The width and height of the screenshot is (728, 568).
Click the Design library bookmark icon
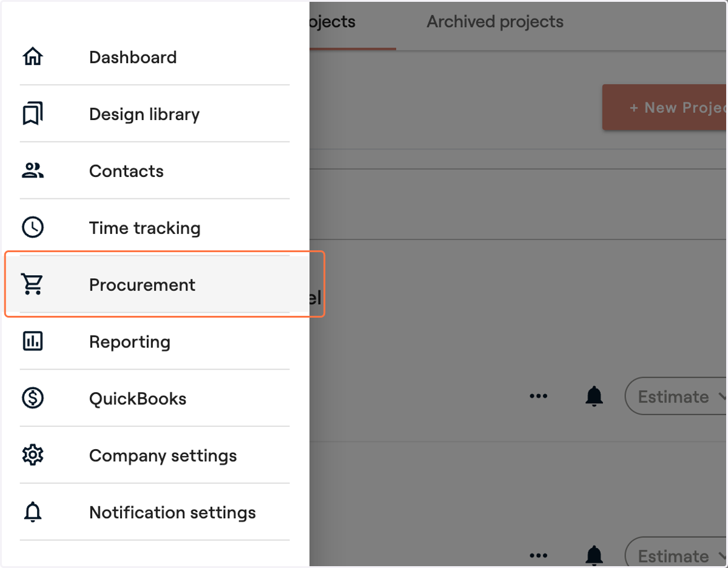click(33, 114)
